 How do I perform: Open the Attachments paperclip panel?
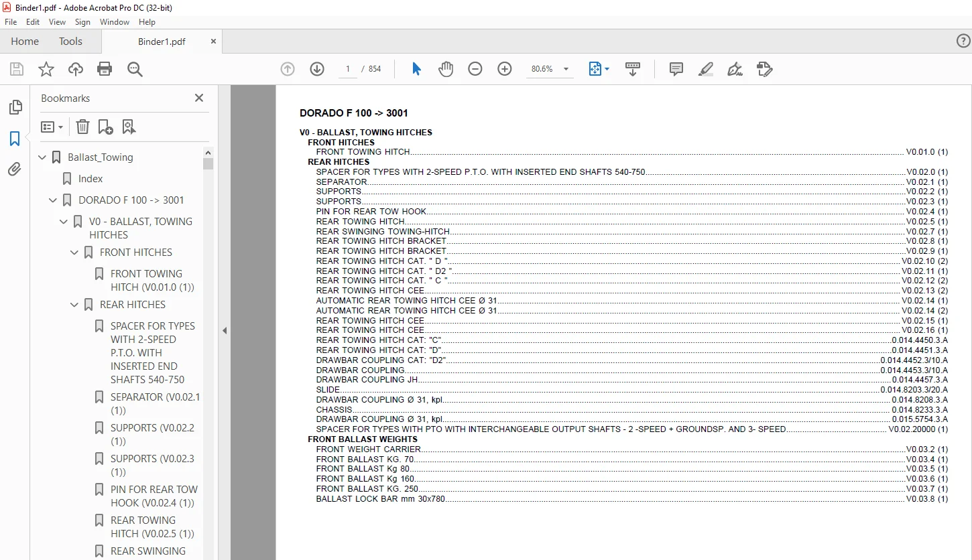[15, 169]
